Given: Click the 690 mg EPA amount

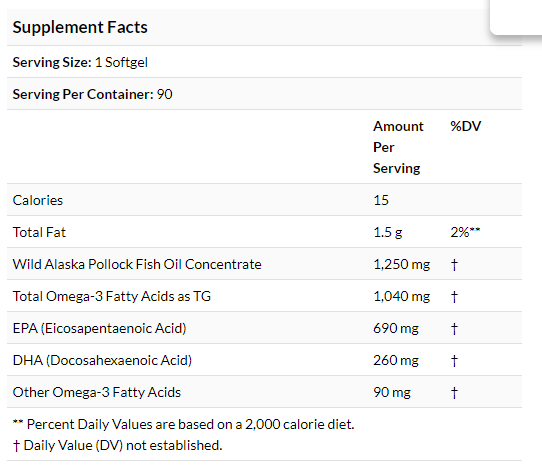Looking at the screenshot, I should 396,328.
